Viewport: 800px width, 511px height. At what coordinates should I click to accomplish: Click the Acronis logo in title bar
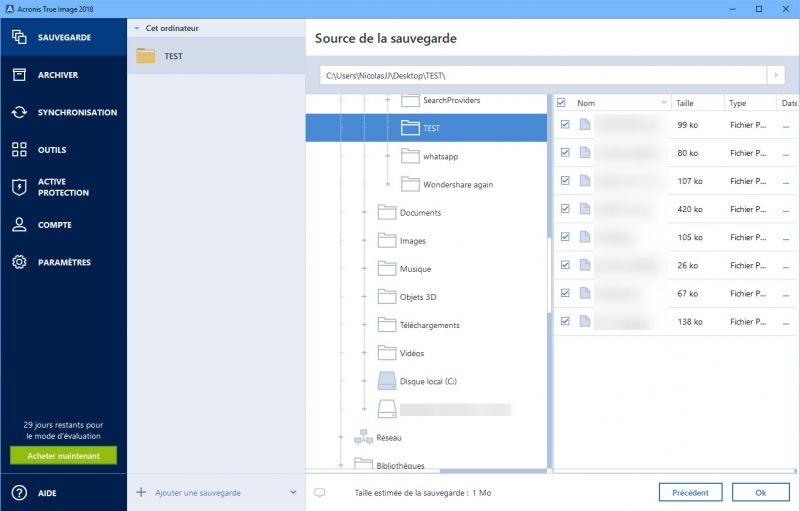tap(9, 9)
